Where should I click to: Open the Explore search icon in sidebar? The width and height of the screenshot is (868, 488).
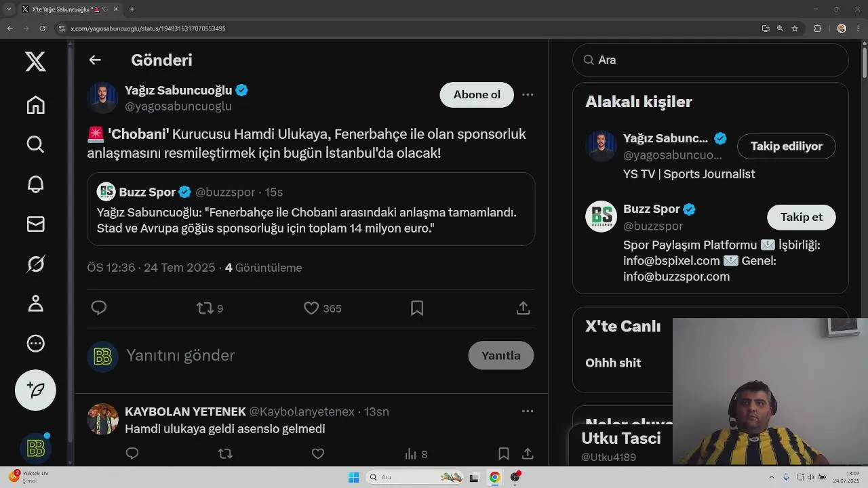pyautogui.click(x=35, y=144)
